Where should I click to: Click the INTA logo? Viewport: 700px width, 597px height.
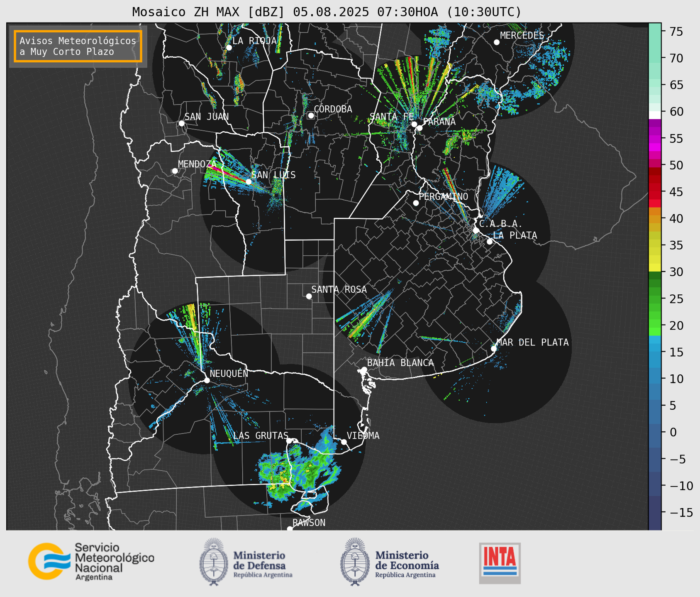[x=500, y=563]
